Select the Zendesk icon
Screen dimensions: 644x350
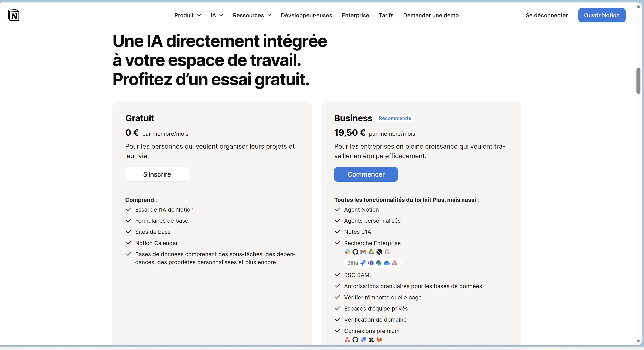tap(371, 340)
